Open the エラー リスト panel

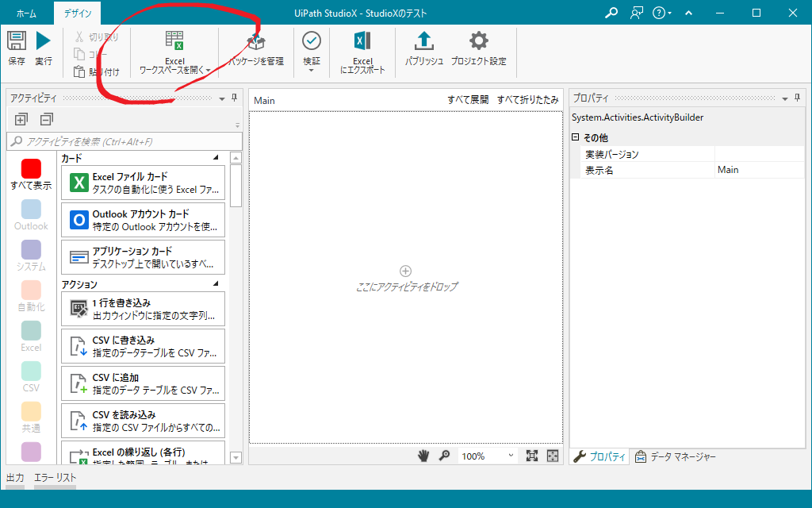(x=55, y=477)
